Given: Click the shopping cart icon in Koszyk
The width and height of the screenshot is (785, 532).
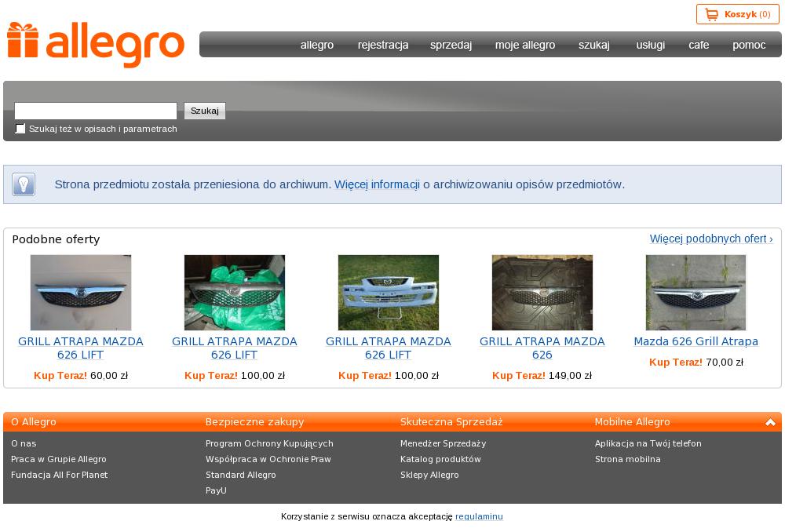Looking at the screenshot, I should [711, 14].
